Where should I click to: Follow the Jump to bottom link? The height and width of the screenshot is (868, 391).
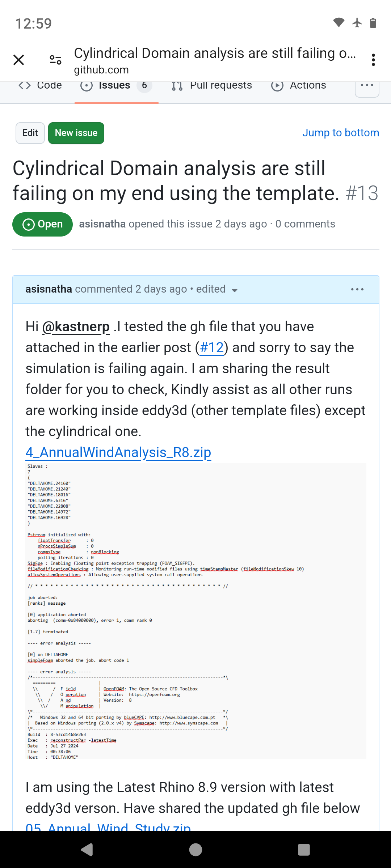pos(341,133)
